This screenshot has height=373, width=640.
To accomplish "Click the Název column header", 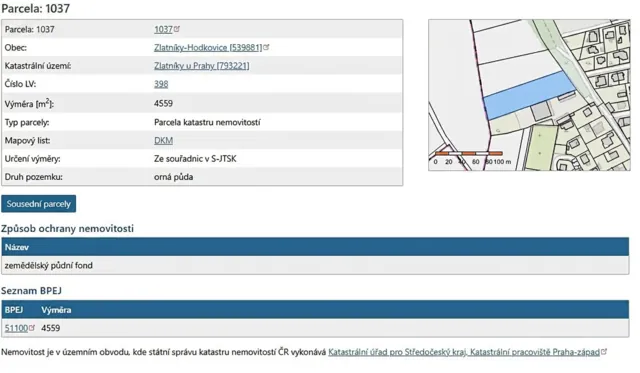I will [x=17, y=247].
